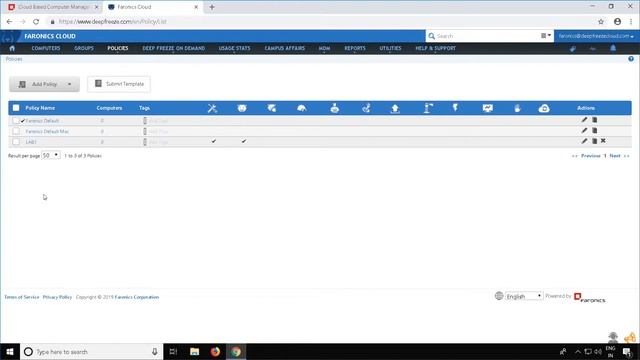This screenshot has width=640, height=360.
Task: Open the Home icon in navigation bar
Action: pos(12,48)
